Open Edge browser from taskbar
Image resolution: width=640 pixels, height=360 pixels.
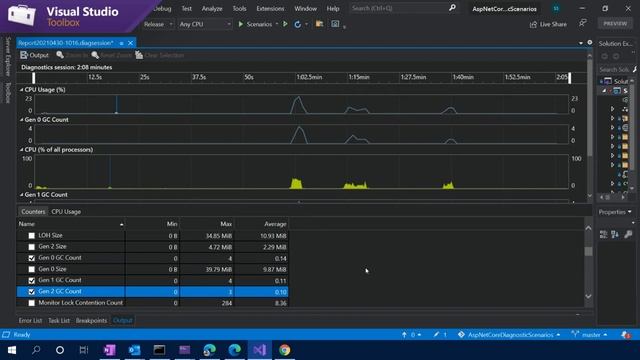click(235, 350)
